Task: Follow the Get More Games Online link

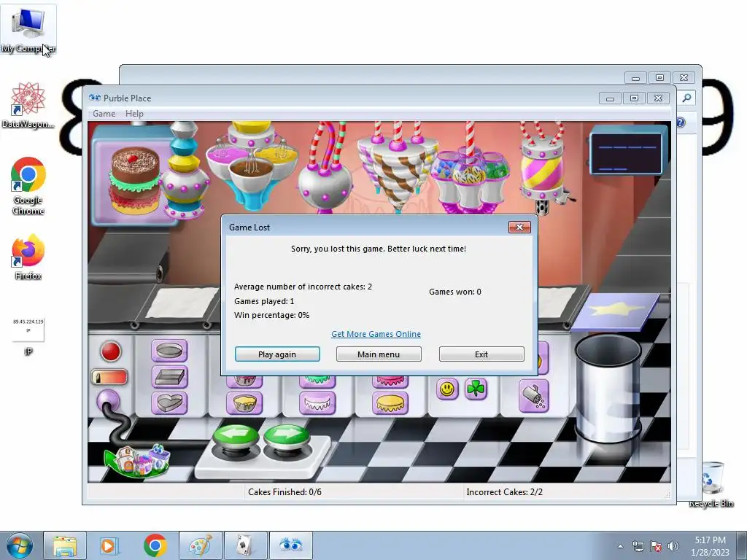Action: [376, 334]
